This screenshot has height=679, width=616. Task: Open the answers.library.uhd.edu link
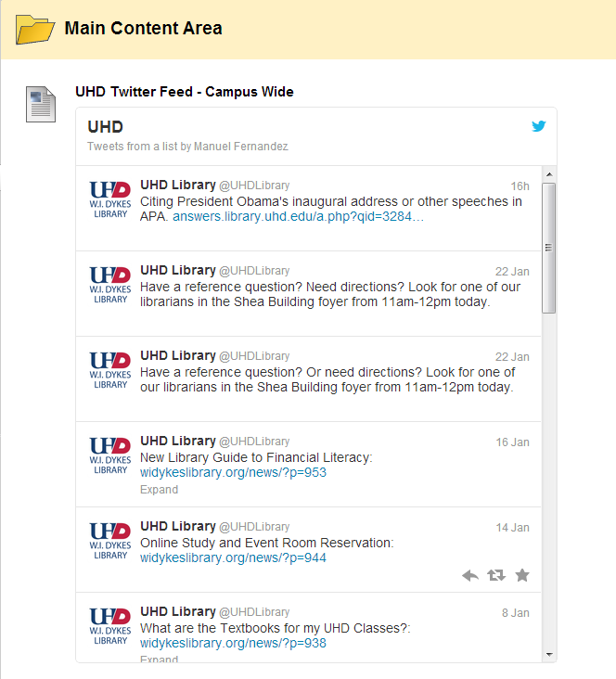tap(298, 216)
